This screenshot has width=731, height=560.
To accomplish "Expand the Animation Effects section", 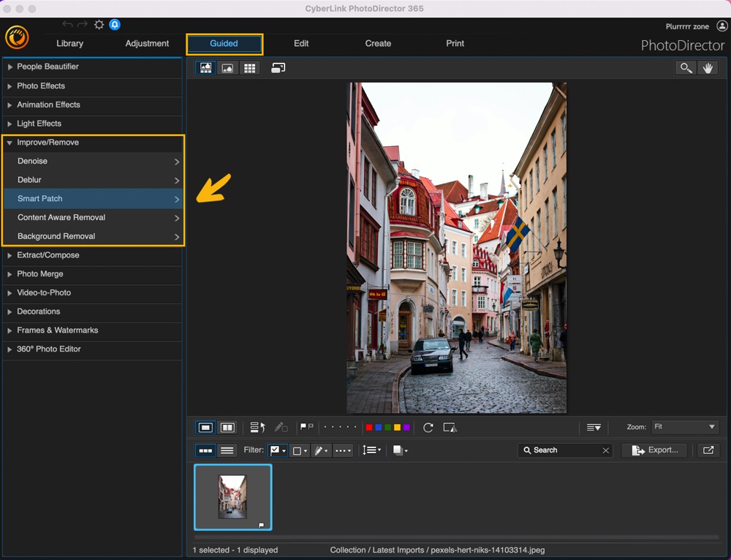I will [x=92, y=105].
